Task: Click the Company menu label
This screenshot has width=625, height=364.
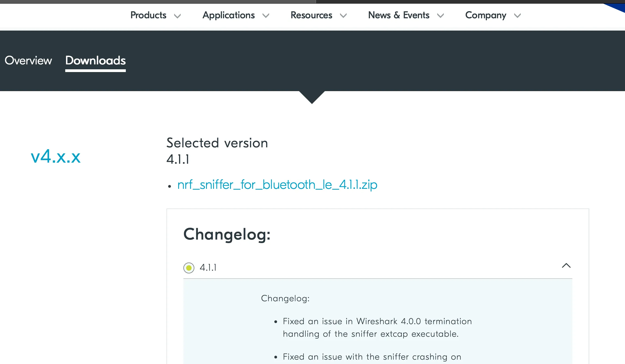Action: click(x=486, y=15)
